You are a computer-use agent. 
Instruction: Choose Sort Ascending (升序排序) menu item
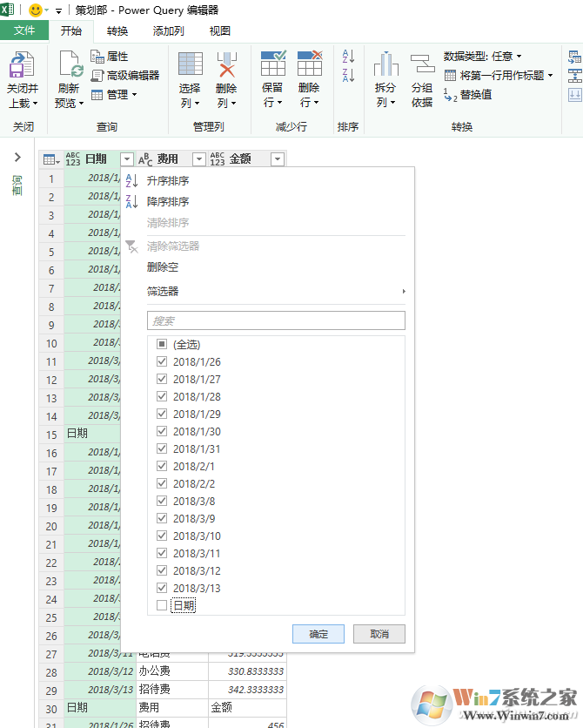pos(168,180)
